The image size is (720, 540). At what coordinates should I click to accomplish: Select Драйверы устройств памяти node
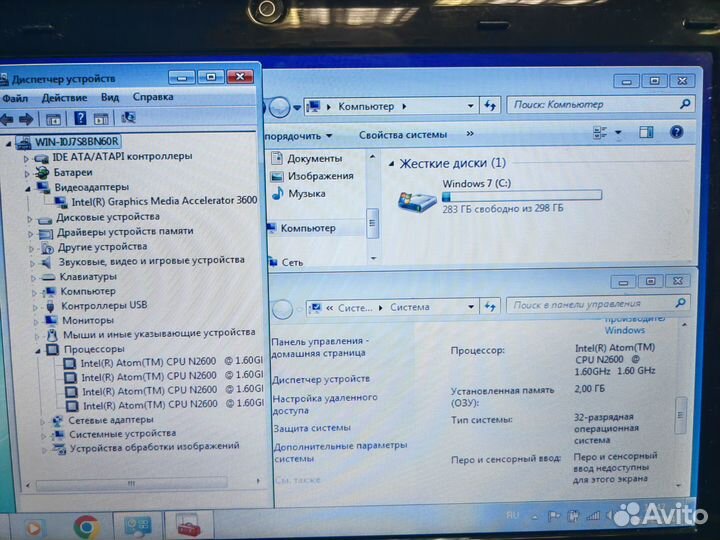coord(125,231)
